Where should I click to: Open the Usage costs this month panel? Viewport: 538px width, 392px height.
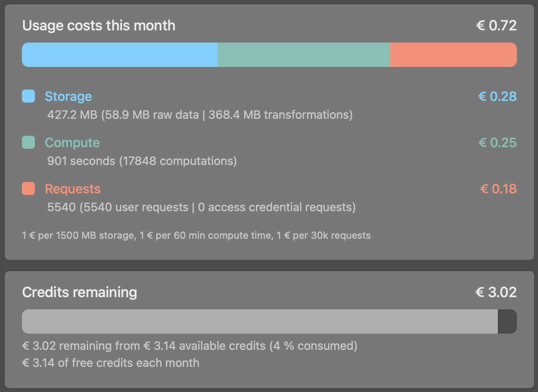tap(99, 25)
